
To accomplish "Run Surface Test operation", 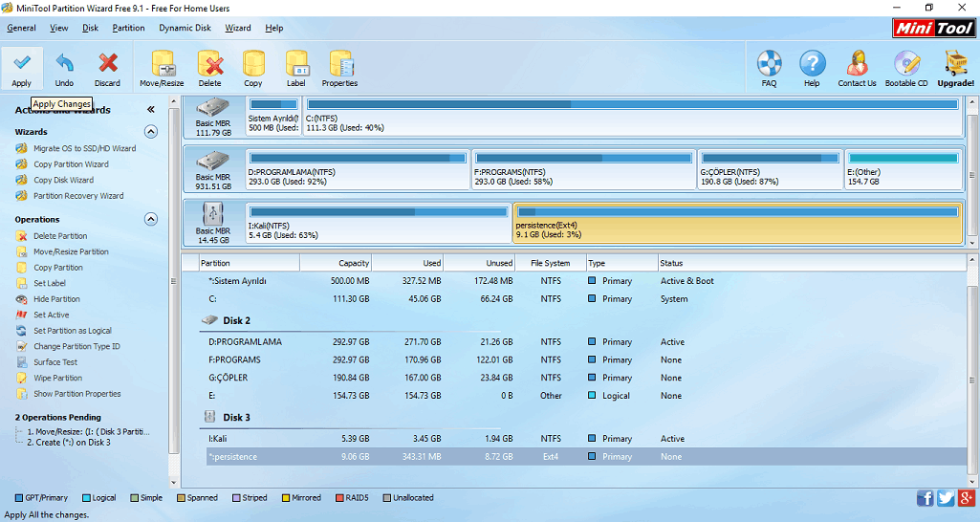I will pos(55,362).
